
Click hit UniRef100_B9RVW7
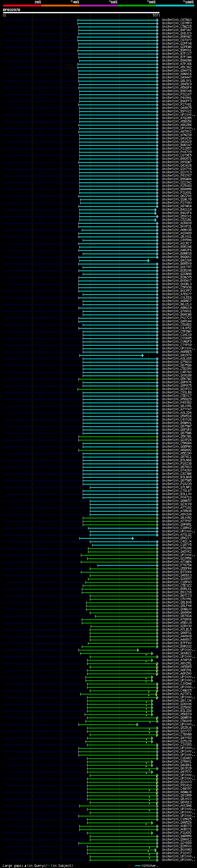[x=177, y=37]
